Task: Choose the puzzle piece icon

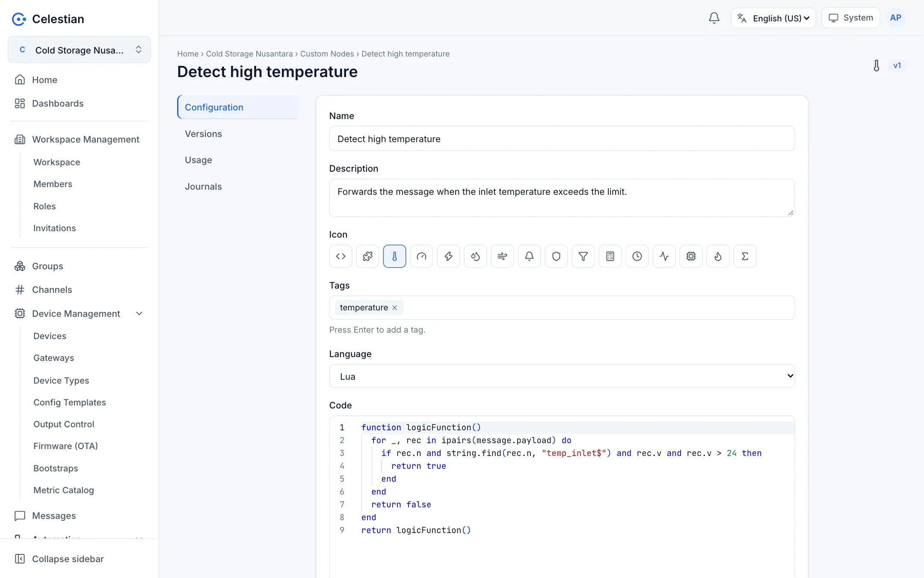Action: pyautogui.click(x=367, y=256)
